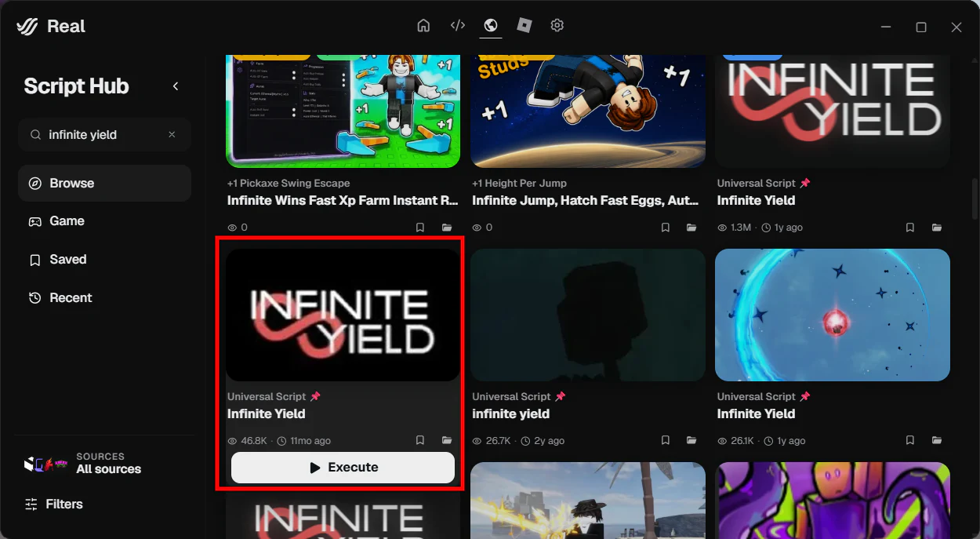Viewport: 980px width, 539px height.
Task: Click the +1 Height Per Jump label
Action: tap(519, 184)
